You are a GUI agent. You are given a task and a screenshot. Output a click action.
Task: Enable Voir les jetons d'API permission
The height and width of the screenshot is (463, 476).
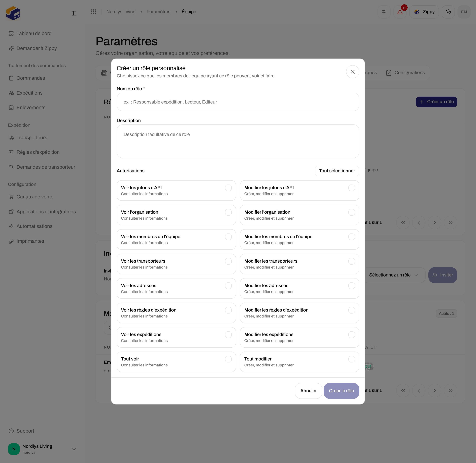point(228,188)
